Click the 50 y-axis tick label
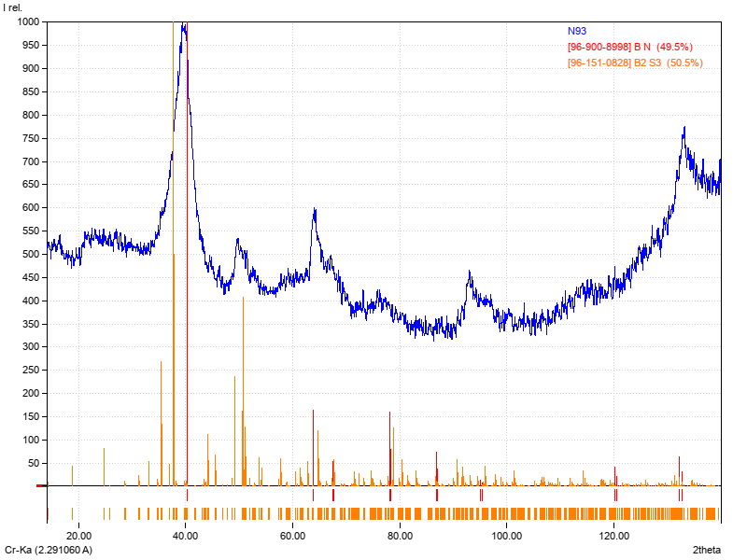Screen dimensions: 747x560 tap(35, 463)
